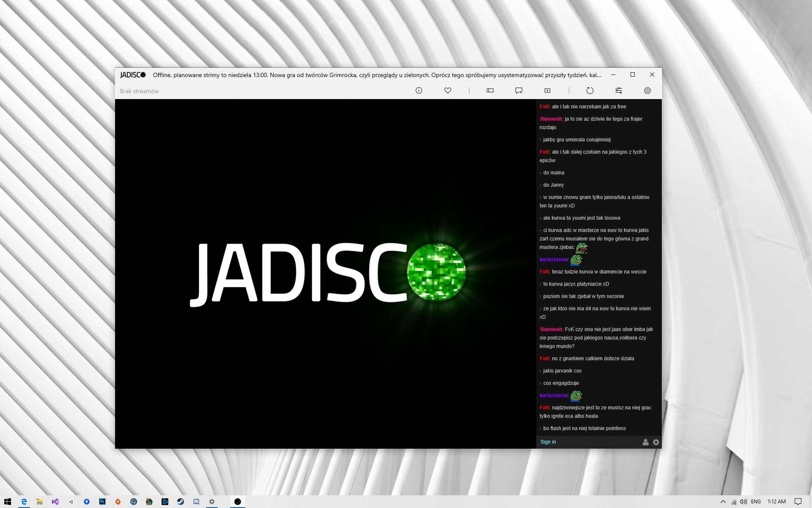Show hidden system tray icons
The height and width of the screenshot is (508, 812).
(x=723, y=502)
